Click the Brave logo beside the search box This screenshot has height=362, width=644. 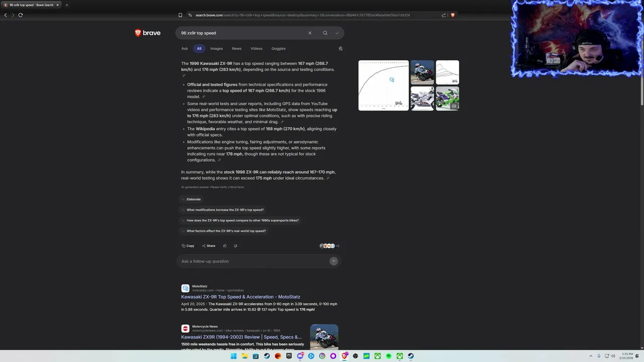(x=147, y=33)
